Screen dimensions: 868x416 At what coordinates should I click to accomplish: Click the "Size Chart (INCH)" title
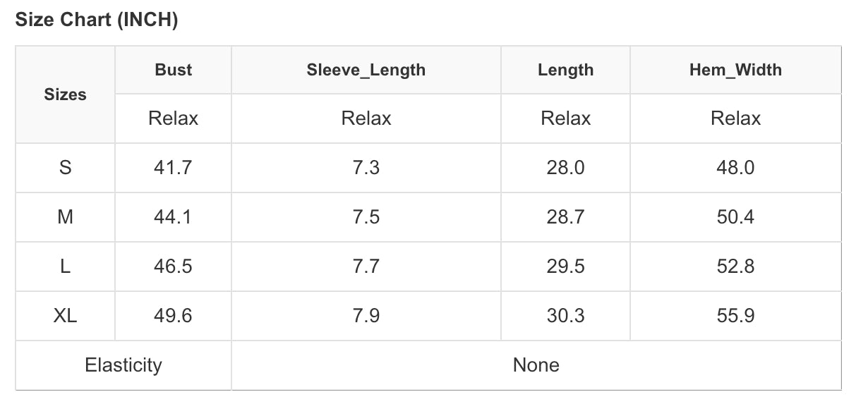click(97, 20)
